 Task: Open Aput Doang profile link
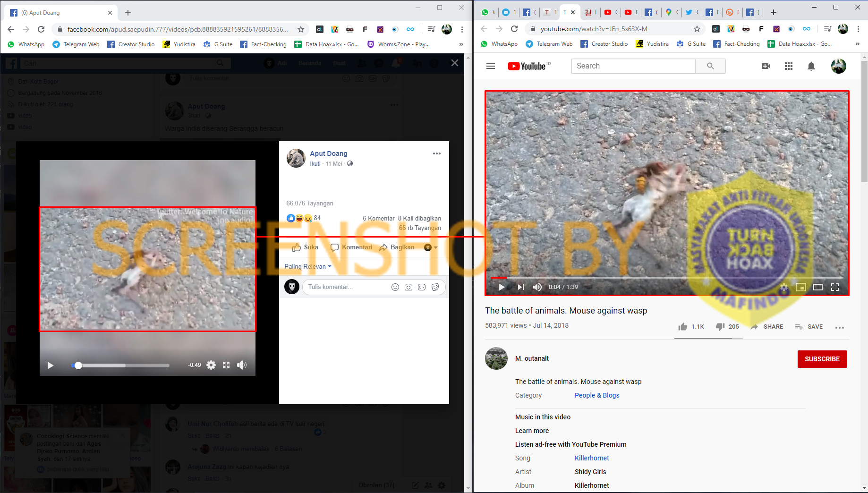[329, 153]
